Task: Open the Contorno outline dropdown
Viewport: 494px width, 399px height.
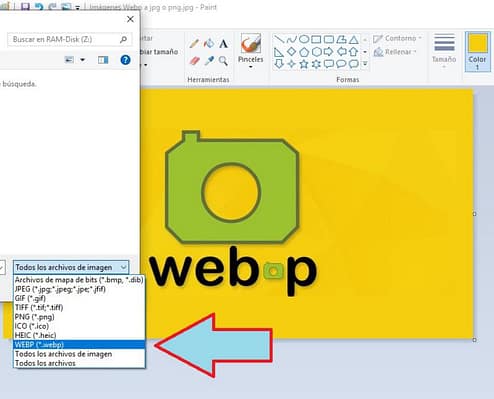Action: 397,39
